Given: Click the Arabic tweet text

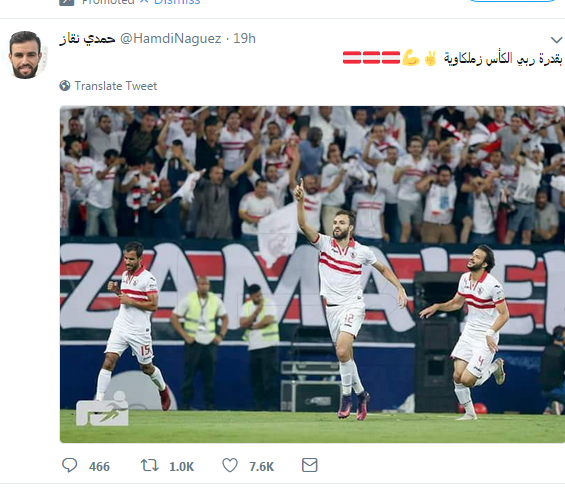Looking at the screenshot, I should tap(503, 58).
